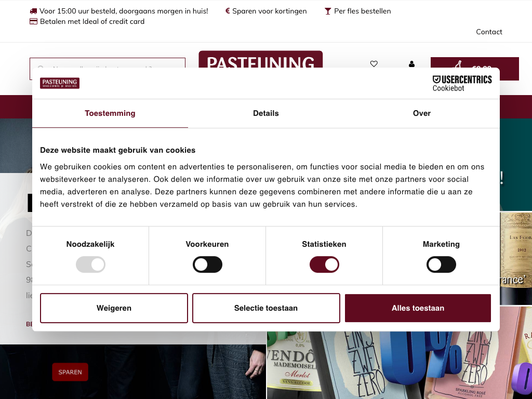Open the user account icon
Screen dimensions: 532x399
tap(411, 63)
